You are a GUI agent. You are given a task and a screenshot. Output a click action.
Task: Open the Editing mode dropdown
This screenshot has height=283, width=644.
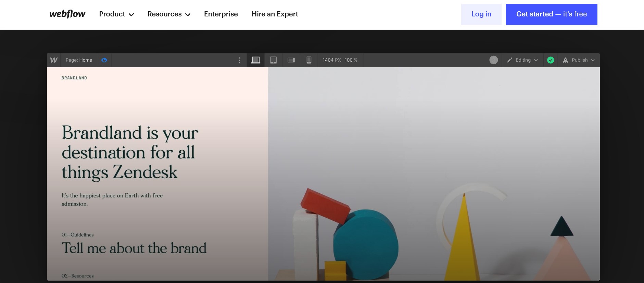coord(522,60)
